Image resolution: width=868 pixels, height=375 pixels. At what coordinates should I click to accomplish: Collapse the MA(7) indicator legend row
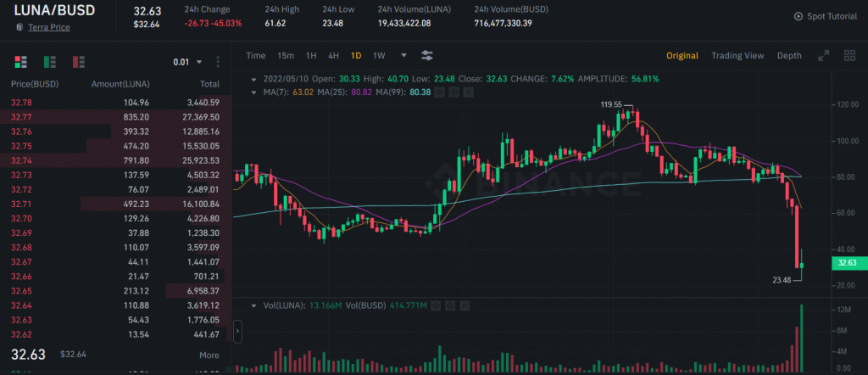coord(254,92)
